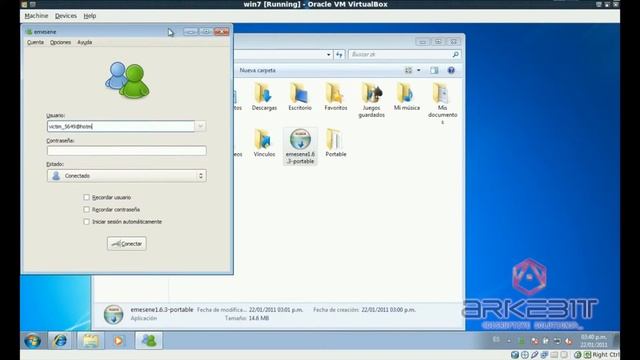Screen dimensions: 640x360
Task: Switch to emesene taskbar button
Action: tap(149, 340)
